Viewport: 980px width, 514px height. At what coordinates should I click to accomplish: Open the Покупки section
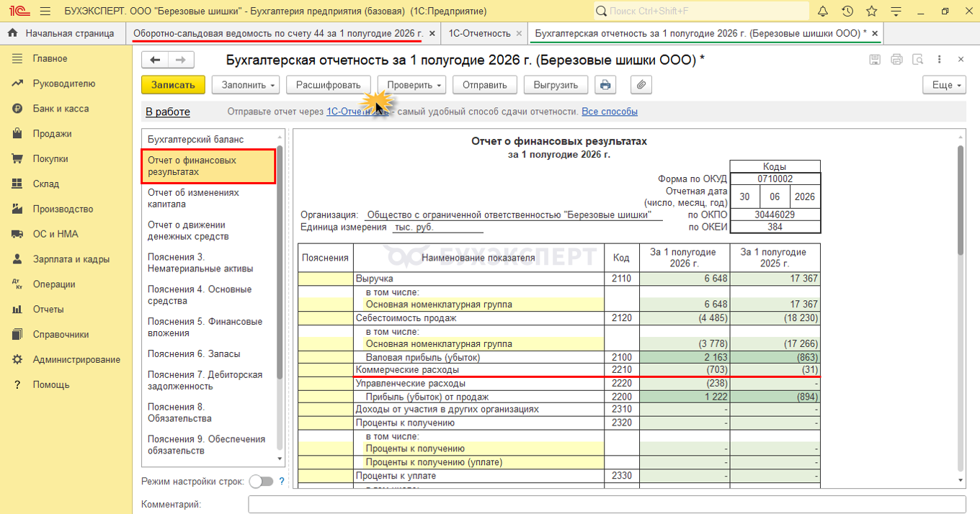[50, 159]
